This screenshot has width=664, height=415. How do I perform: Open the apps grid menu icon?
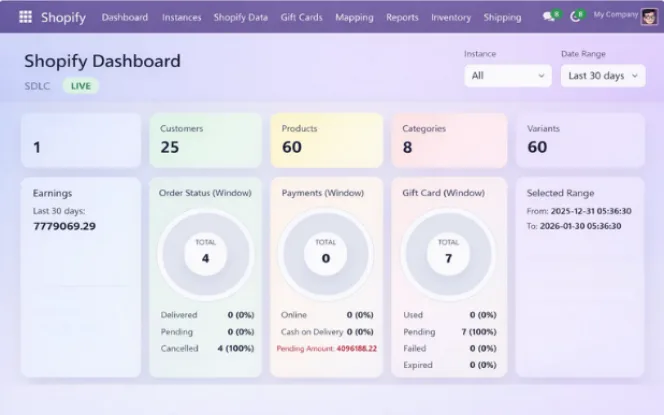(25, 17)
